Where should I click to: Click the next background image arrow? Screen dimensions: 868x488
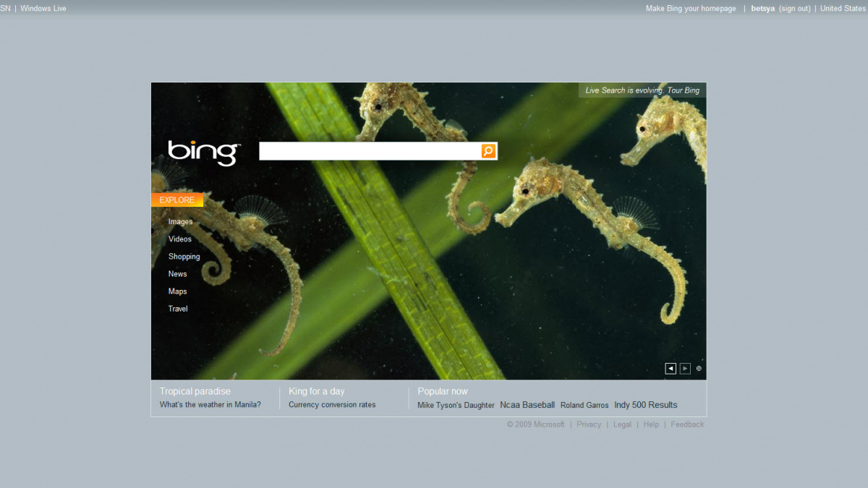click(x=685, y=369)
